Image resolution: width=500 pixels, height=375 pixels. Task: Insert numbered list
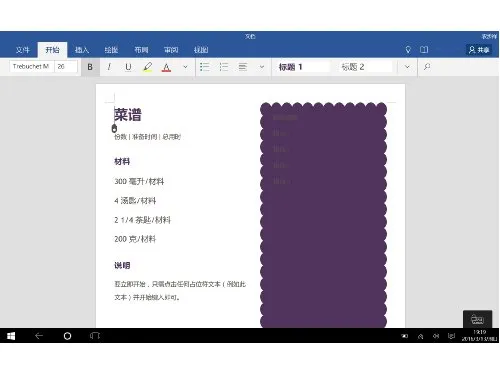click(x=224, y=67)
